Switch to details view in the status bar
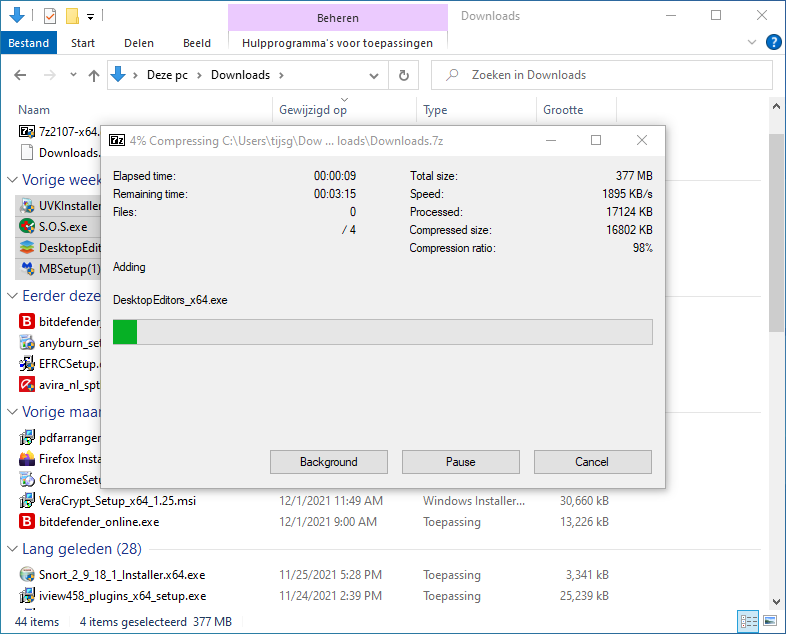786x634 pixels. click(x=748, y=622)
